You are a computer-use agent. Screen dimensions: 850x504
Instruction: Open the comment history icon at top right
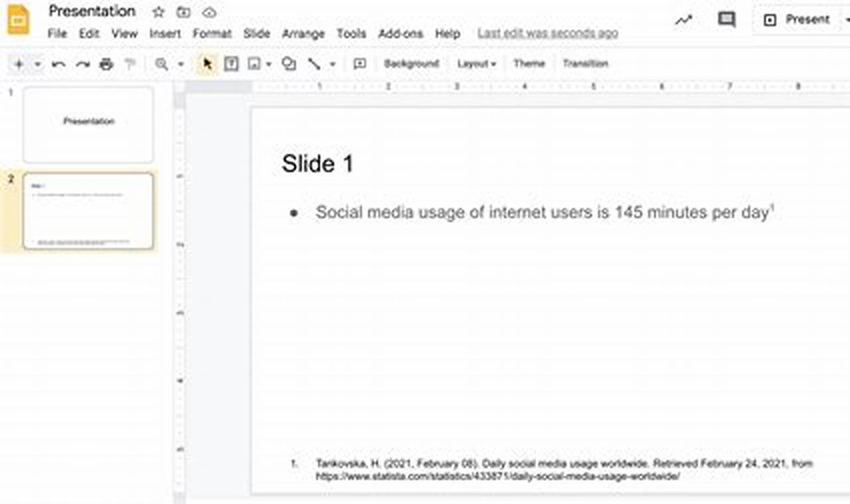tap(726, 19)
